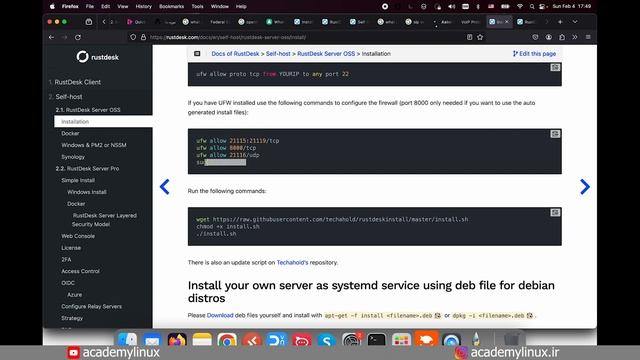Open Techahold's repository link
Screen dimensions: 640x360
[292, 262]
